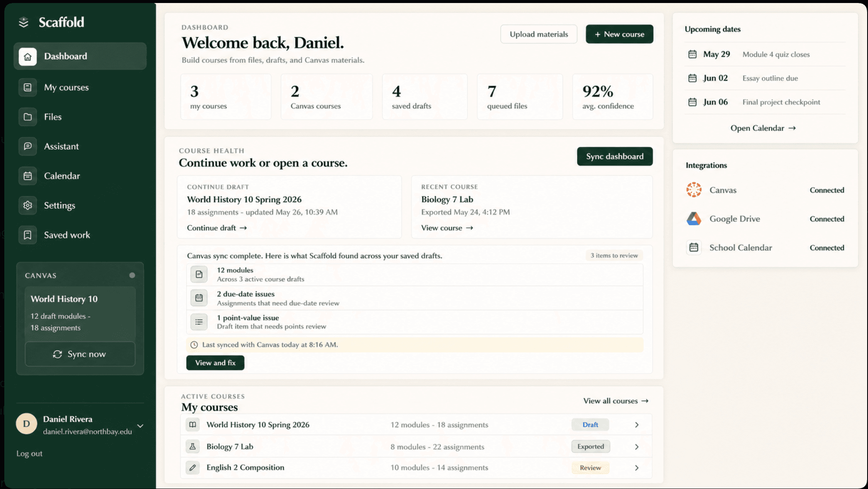The height and width of the screenshot is (489, 868).
Task: Click the Review status badge
Action: (x=590, y=468)
